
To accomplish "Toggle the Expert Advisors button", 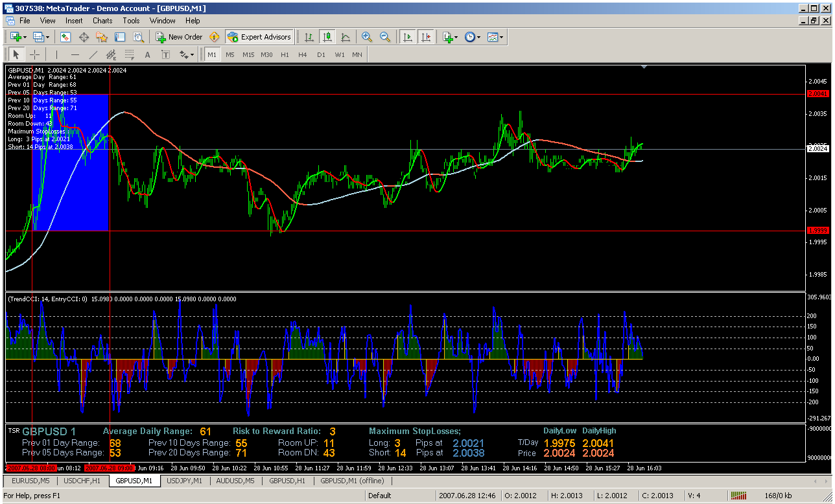I will click(x=259, y=37).
